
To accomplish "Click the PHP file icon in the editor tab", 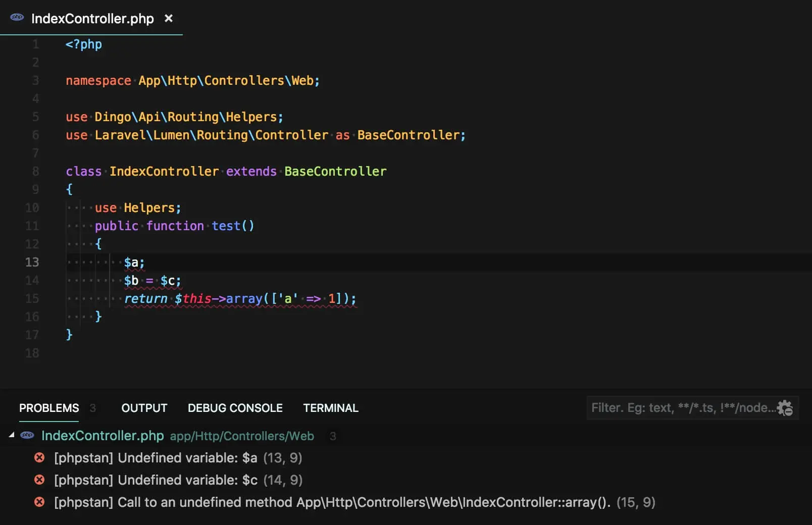I will [x=17, y=18].
